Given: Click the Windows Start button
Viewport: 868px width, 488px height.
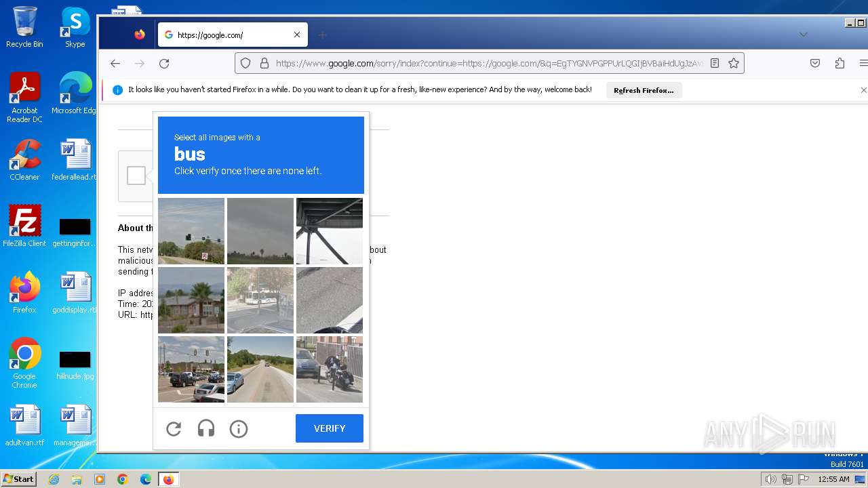Looking at the screenshot, I should pyautogui.click(x=19, y=479).
